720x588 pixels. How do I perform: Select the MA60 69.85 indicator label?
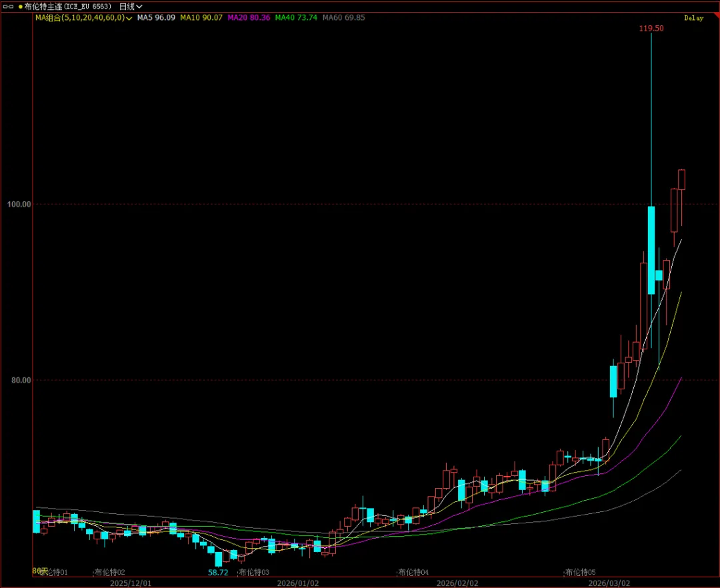coord(344,17)
